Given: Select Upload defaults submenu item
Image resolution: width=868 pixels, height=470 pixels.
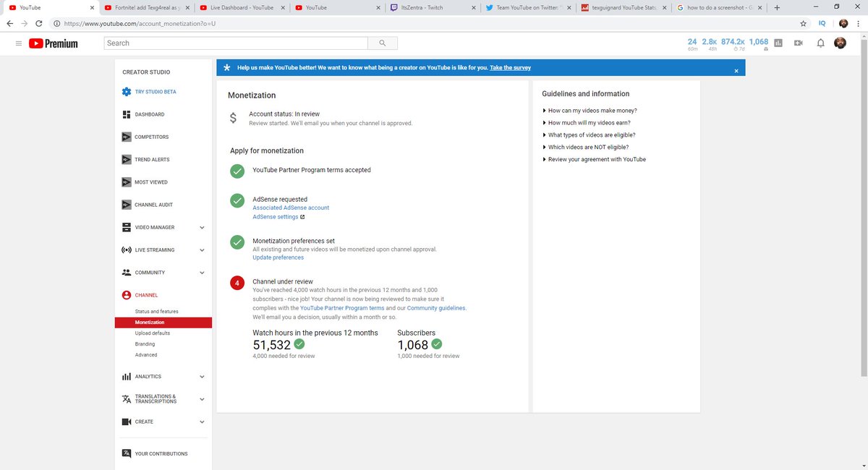Looking at the screenshot, I should point(153,333).
